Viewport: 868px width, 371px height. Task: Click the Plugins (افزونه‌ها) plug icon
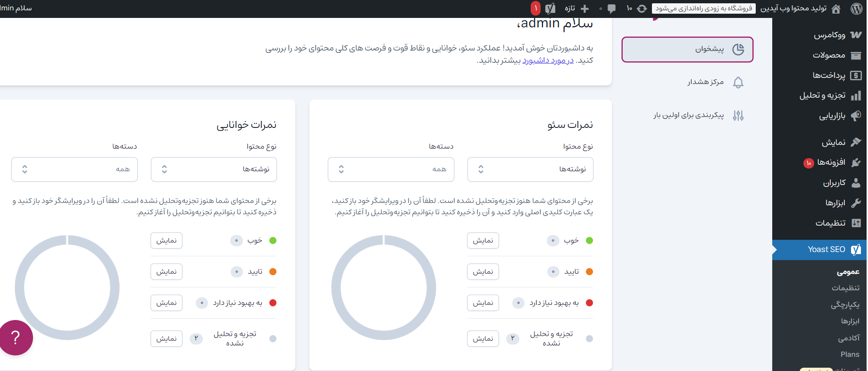pyautogui.click(x=856, y=163)
